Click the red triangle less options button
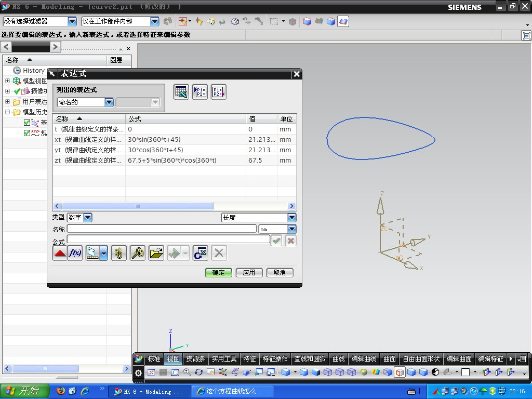This screenshot has width=532, height=399. tap(60, 253)
